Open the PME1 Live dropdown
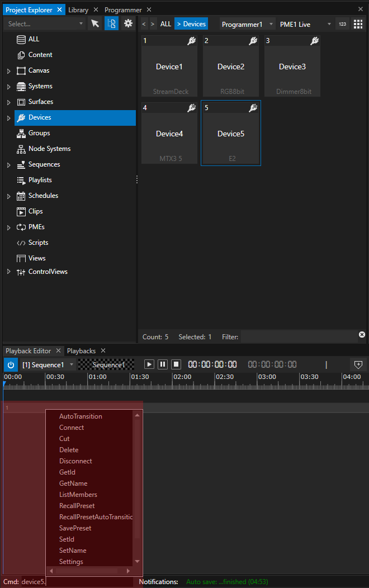 [305, 25]
